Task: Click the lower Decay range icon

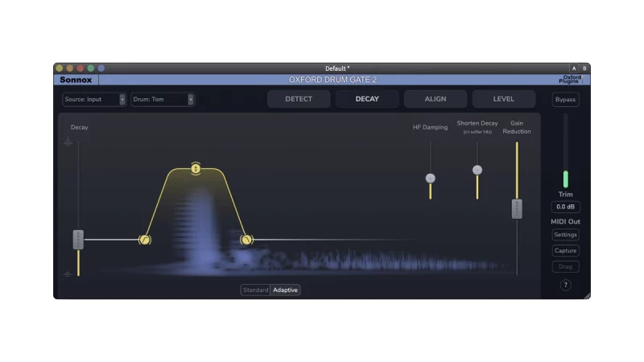Action: [68, 274]
